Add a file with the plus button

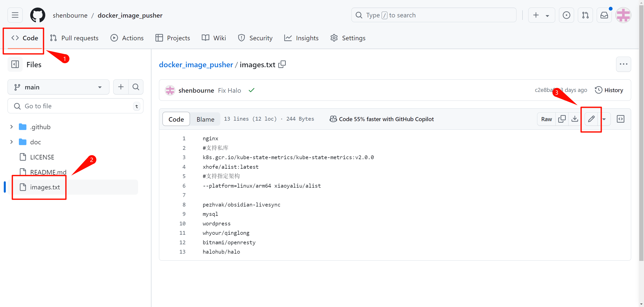tap(121, 87)
